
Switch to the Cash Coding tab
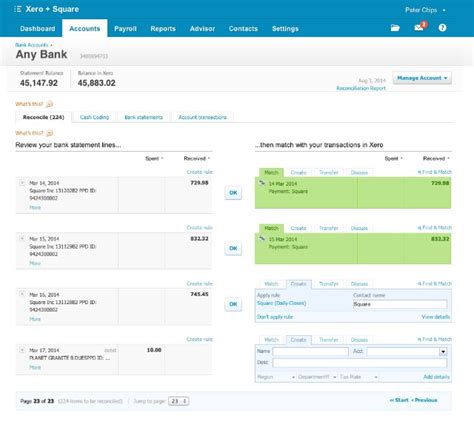[x=94, y=117]
